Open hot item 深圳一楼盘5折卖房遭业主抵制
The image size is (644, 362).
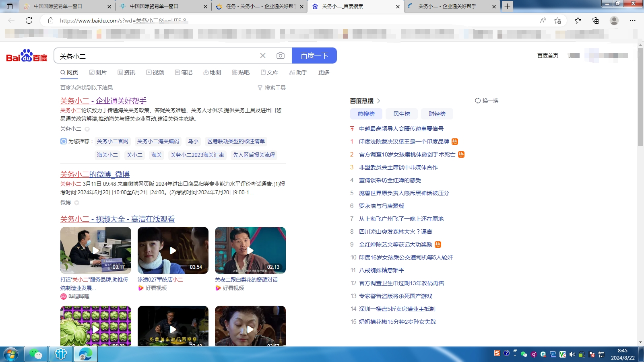(397, 309)
